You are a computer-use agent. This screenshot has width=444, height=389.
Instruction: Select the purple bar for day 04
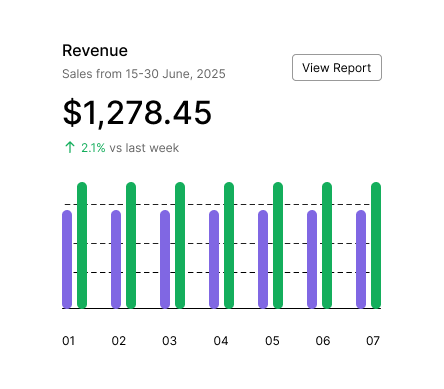pyautogui.click(x=214, y=259)
